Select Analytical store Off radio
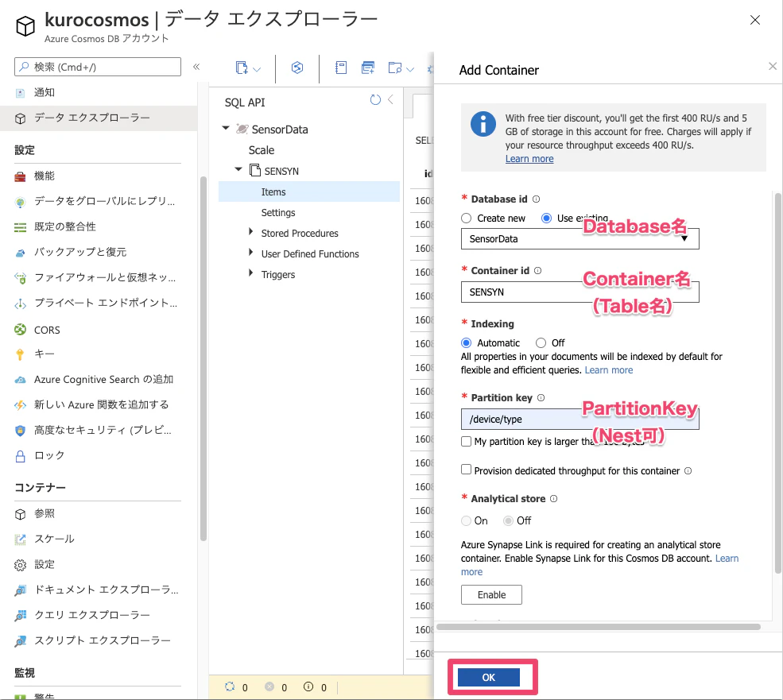The width and height of the screenshot is (783, 700). tap(508, 520)
